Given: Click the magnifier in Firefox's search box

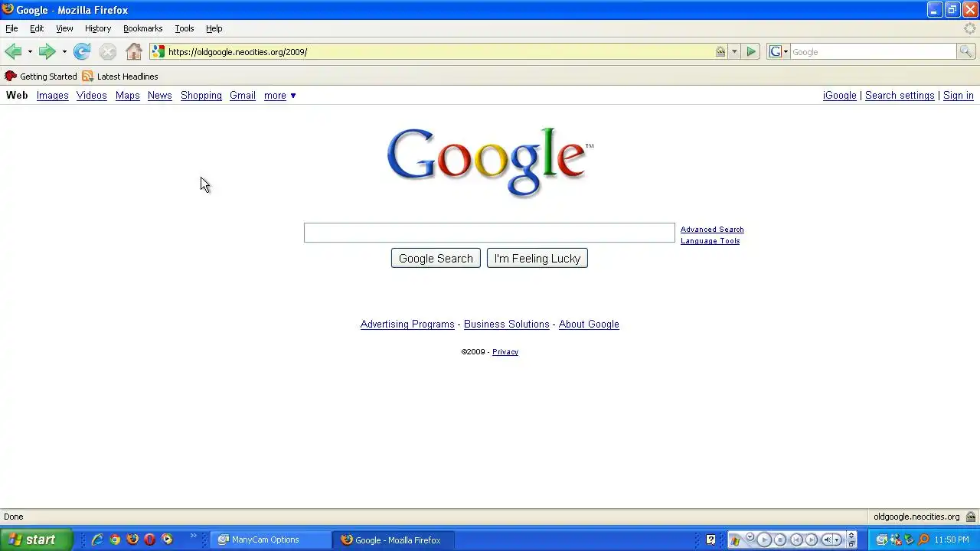Looking at the screenshot, I should 965,51.
